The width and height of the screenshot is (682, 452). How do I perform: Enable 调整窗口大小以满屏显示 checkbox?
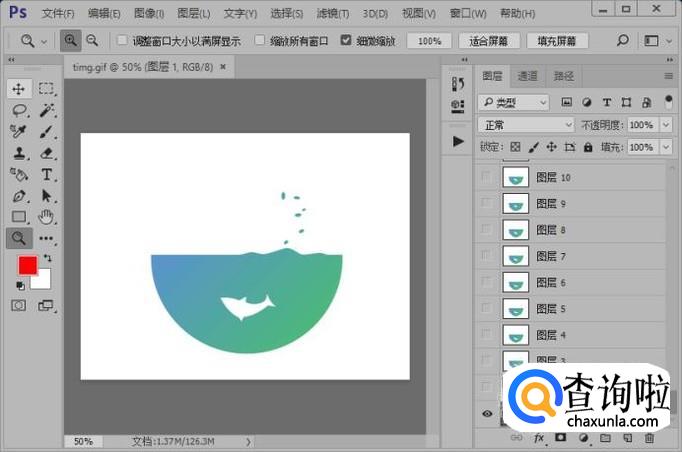coord(122,41)
